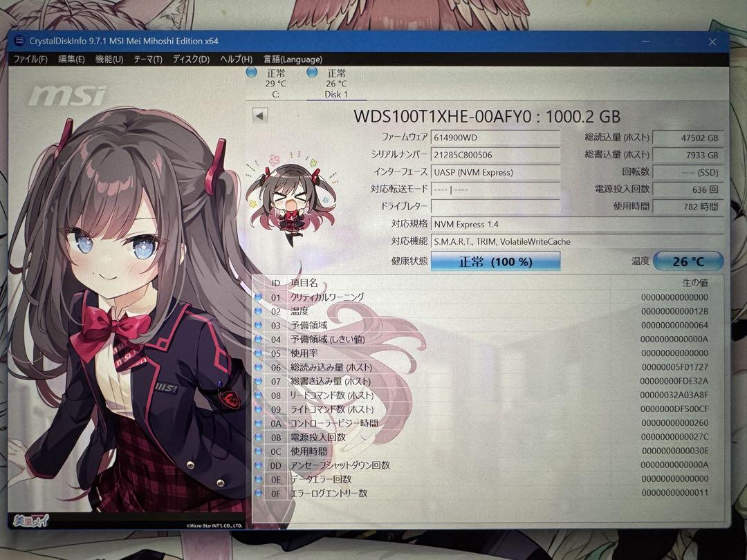
Task: Click the firmware field showing 614900WD
Action: 495,138
